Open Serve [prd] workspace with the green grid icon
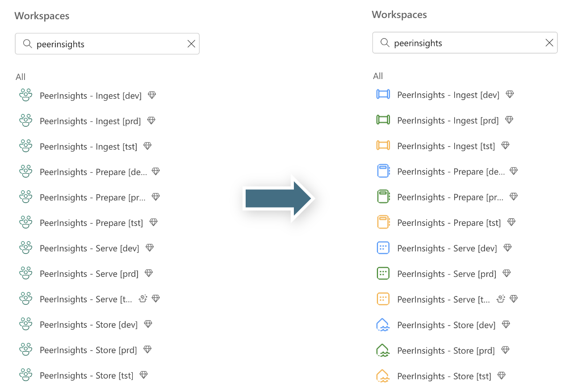Viewport: 569px width, 392px height. tap(447, 273)
